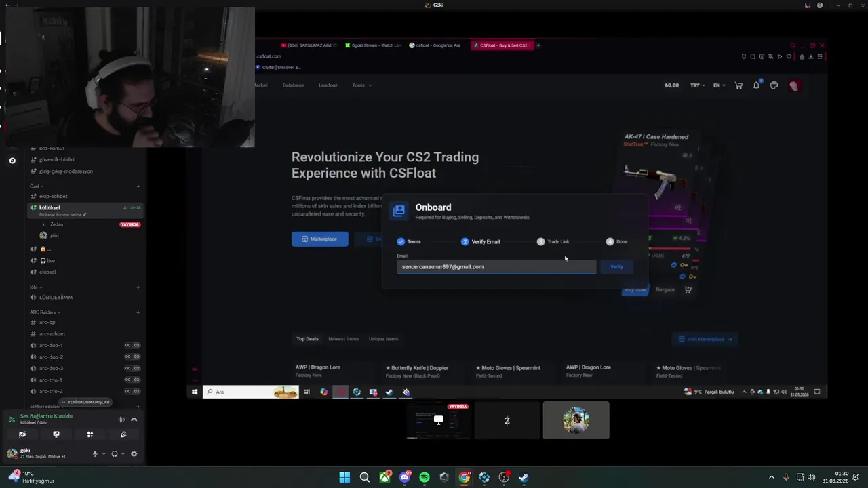Viewport: 868px width, 488px height.
Task: Add a channel to Özel category
Action: [x=138, y=186]
